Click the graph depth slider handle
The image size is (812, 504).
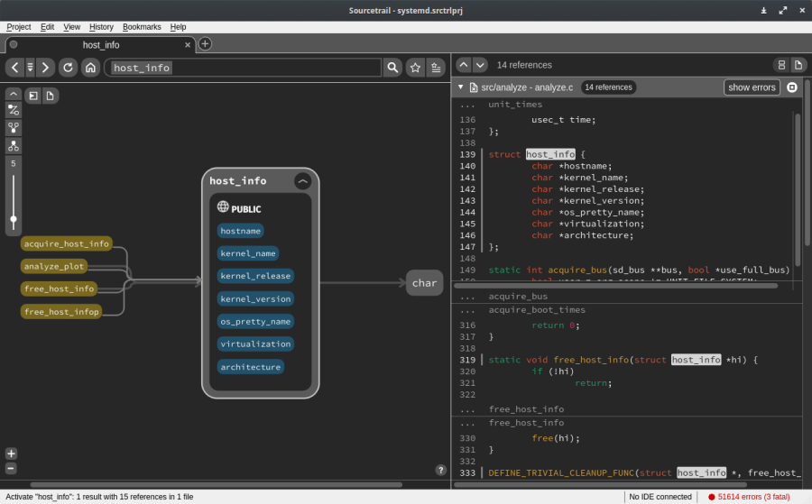14,219
